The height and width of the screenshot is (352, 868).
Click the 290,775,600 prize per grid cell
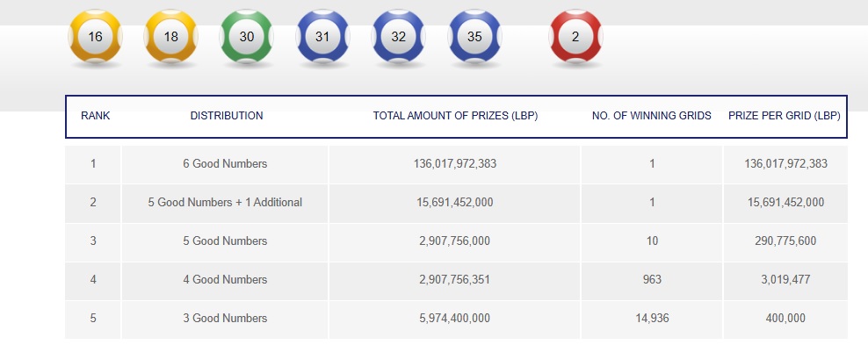point(785,241)
